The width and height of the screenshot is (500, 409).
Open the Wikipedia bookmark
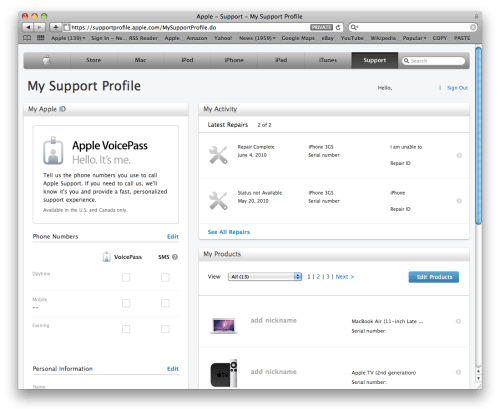(383, 38)
